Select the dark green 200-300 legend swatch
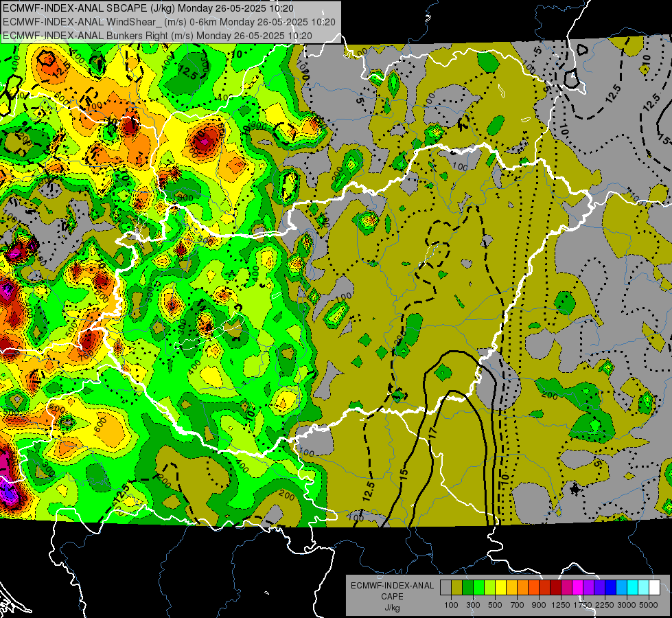Screen dimensions: 672x618 coord(467,588)
